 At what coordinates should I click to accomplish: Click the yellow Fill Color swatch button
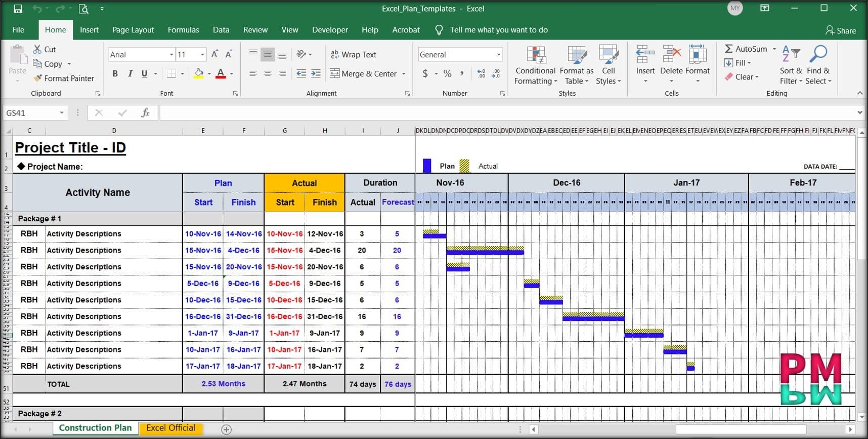point(199,74)
